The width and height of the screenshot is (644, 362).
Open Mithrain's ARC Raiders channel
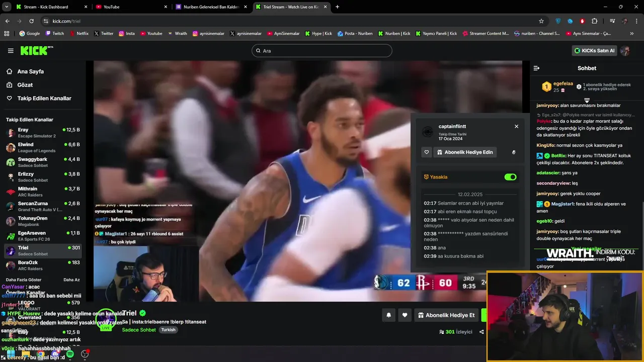point(43,192)
